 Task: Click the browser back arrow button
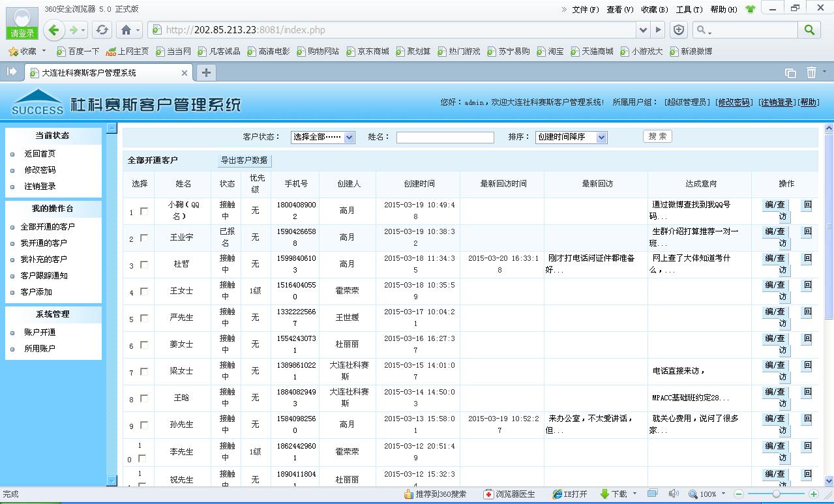click(x=54, y=29)
